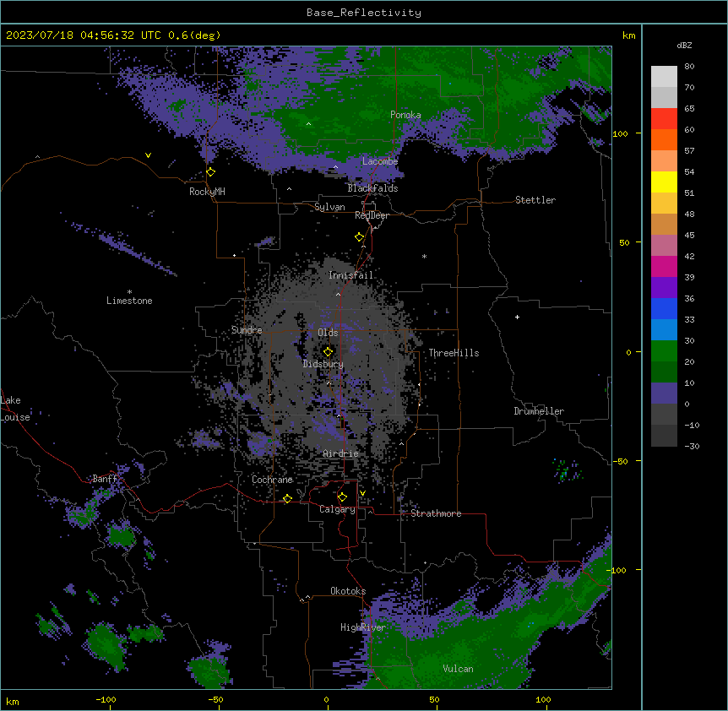728x711 pixels.
Task: Click the Vulcan town label
Action: pos(459,669)
